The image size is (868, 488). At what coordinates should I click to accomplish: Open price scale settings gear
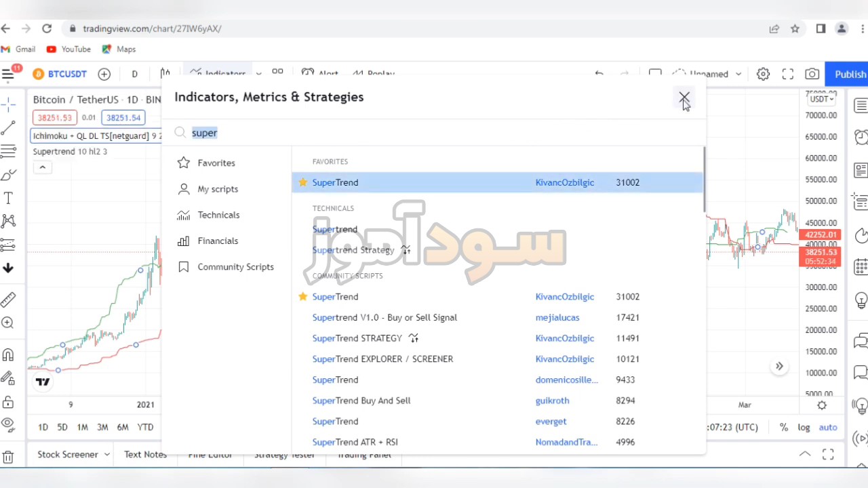(x=822, y=405)
